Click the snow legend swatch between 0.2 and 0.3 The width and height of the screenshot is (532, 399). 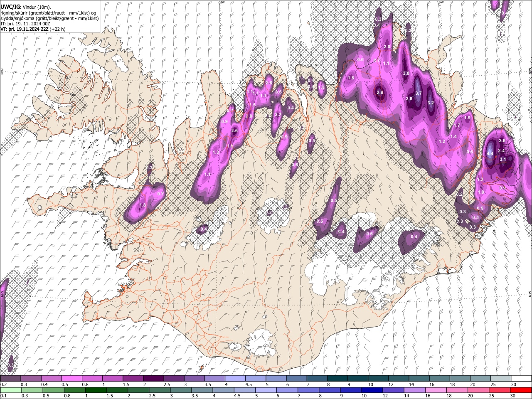pyautogui.click(x=10, y=378)
